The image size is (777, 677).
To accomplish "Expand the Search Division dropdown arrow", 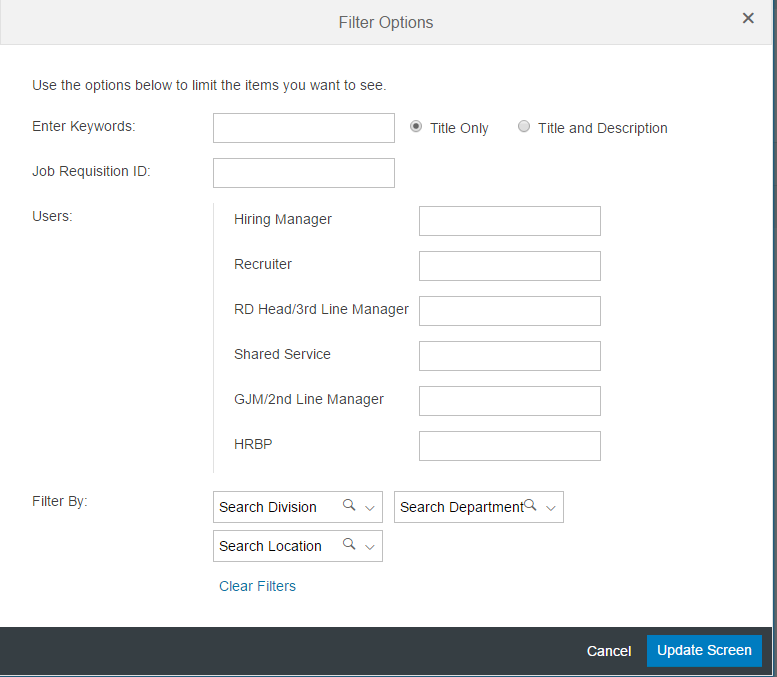I will pos(370,508).
